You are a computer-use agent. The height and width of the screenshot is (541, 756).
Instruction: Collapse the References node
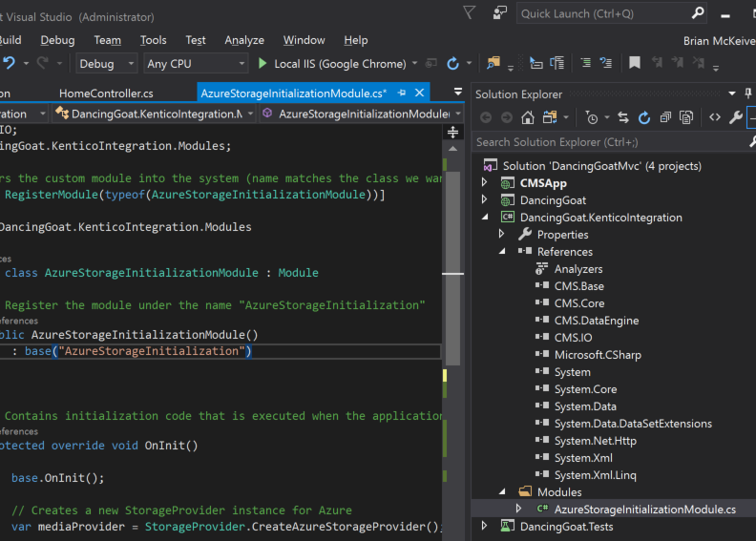click(x=502, y=252)
